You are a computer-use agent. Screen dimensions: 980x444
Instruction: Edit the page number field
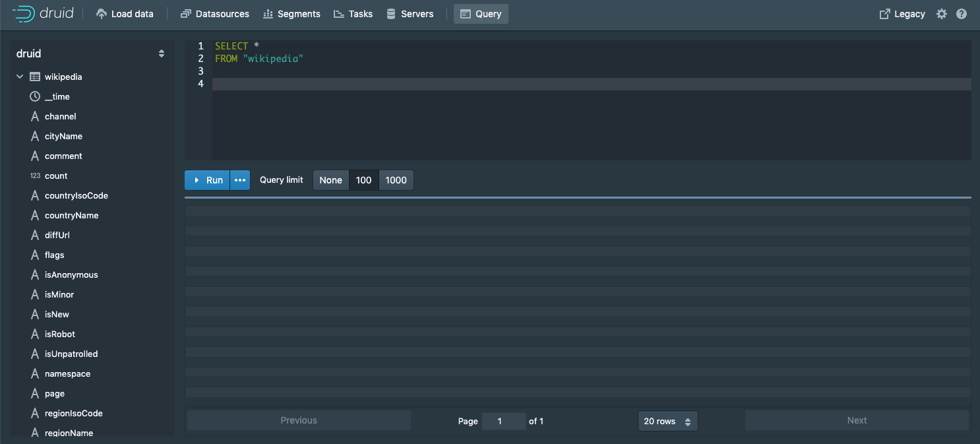(x=504, y=421)
